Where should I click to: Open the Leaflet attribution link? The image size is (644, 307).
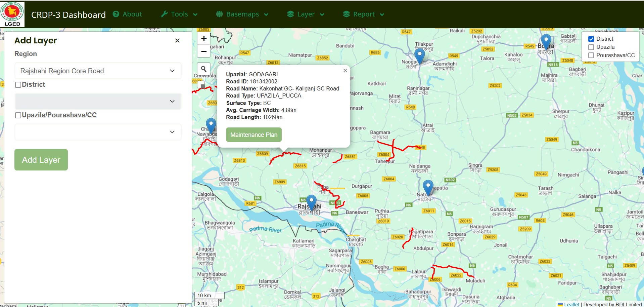(571, 304)
